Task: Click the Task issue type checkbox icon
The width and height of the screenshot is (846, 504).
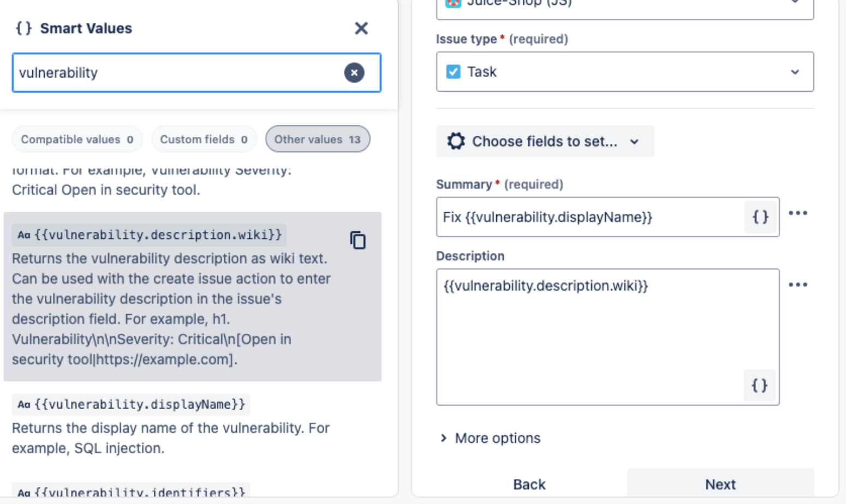Action: point(453,71)
